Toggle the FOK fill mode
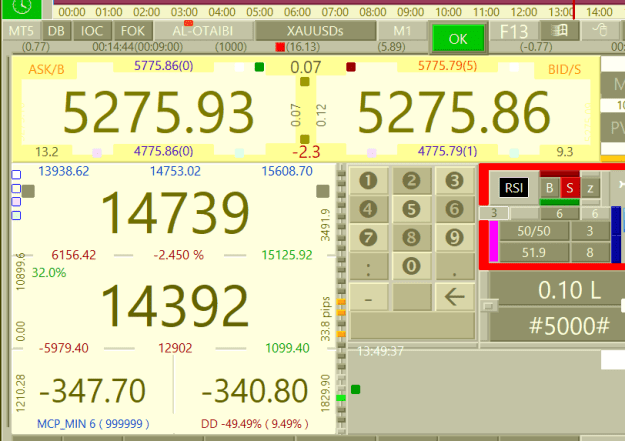Image resolution: width=625 pixels, height=441 pixels. [133, 31]
